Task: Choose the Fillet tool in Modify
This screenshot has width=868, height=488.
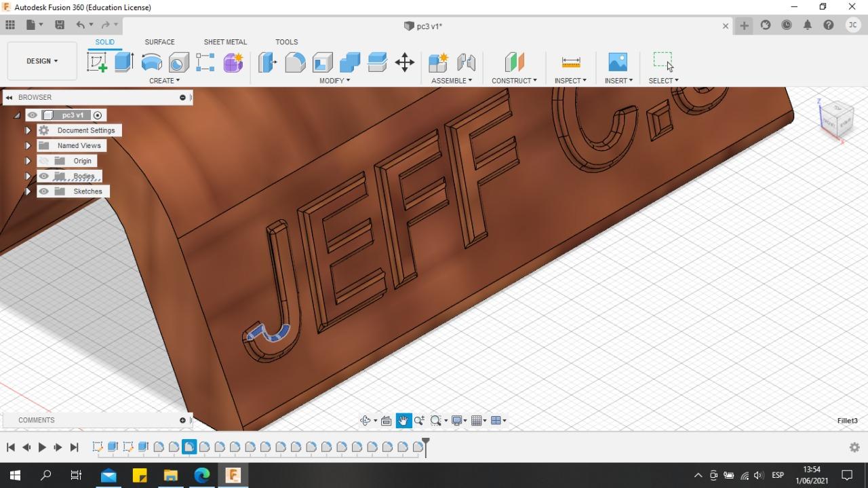Action: point(295,62)
